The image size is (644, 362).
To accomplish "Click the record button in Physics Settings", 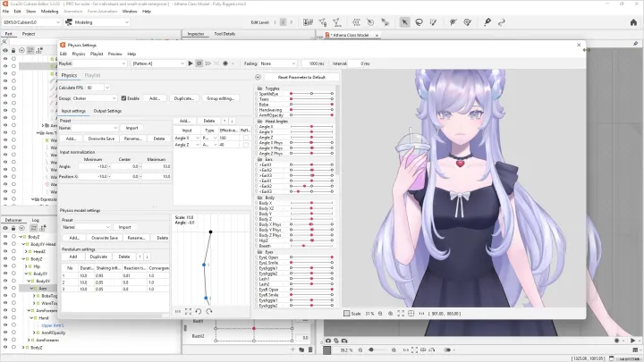I will click(225, 63).
